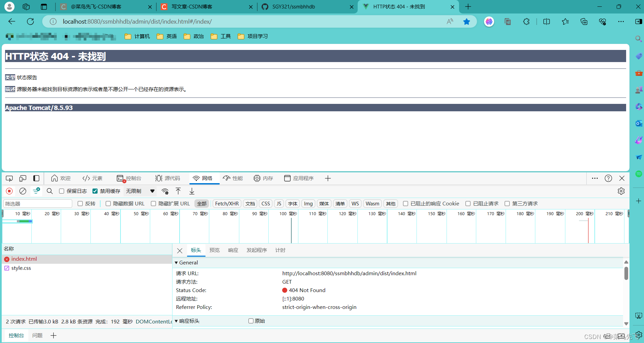Open DevTools more options ellipsis
Image resolution: width=644 pixels, height=343 pixels.
click(x=595, y=178)
